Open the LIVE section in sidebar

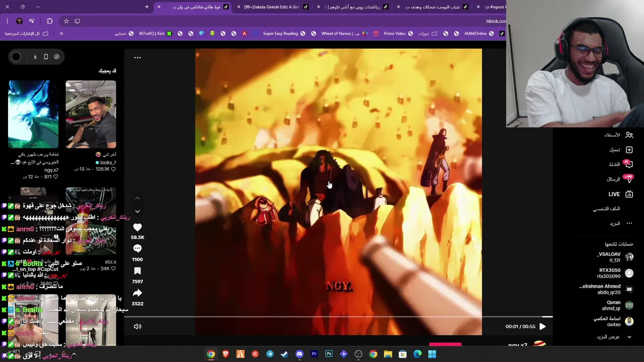[x=620, y=194]
